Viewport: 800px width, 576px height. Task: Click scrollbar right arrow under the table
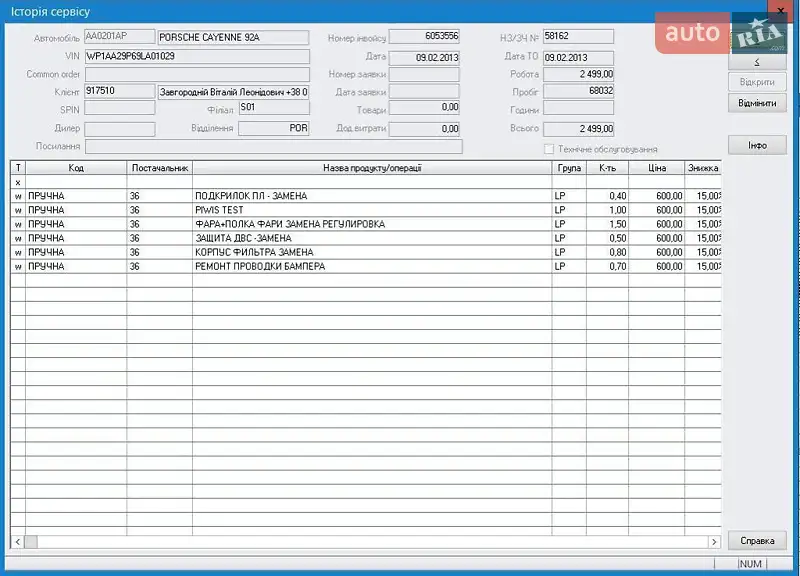[714, 541]
